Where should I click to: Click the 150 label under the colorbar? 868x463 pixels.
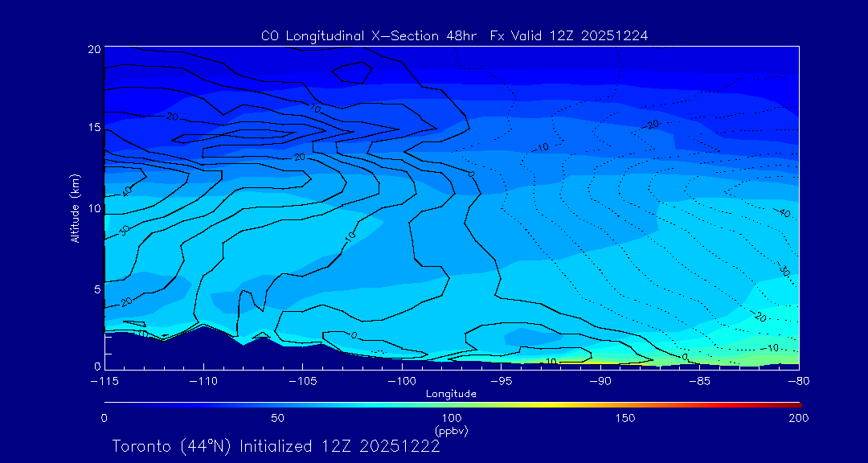click(624, 418)
